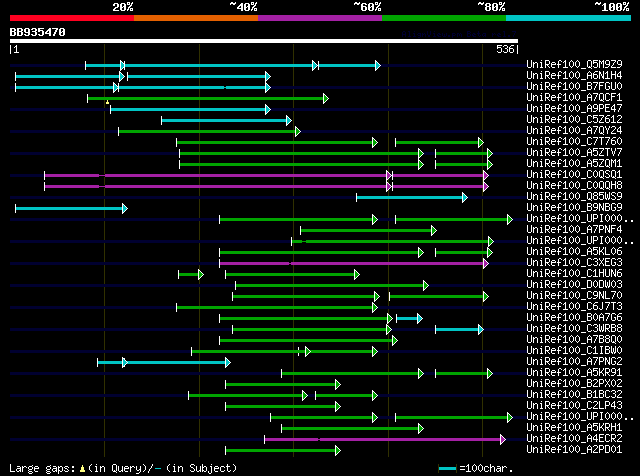Click the green alignment bar of UniRef100_A7QY24
The width and height of the screenshot is (640, 476).
point(209,131)
